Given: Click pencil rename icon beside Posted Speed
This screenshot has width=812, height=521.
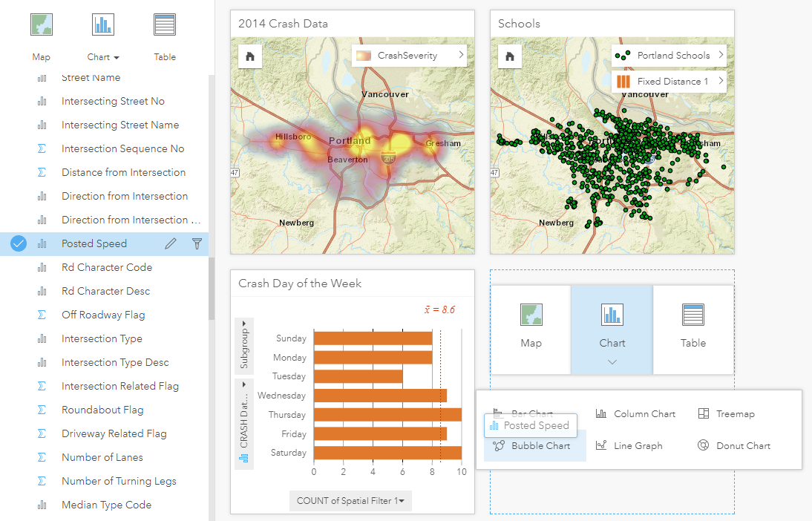Looking at the screenshot, I should point(171,243).
